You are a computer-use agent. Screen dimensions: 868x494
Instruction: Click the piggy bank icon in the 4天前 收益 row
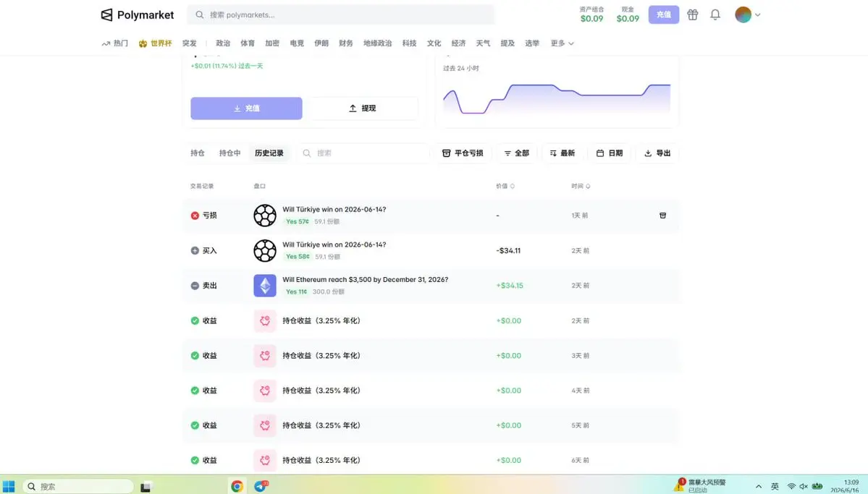click(265, 391)
